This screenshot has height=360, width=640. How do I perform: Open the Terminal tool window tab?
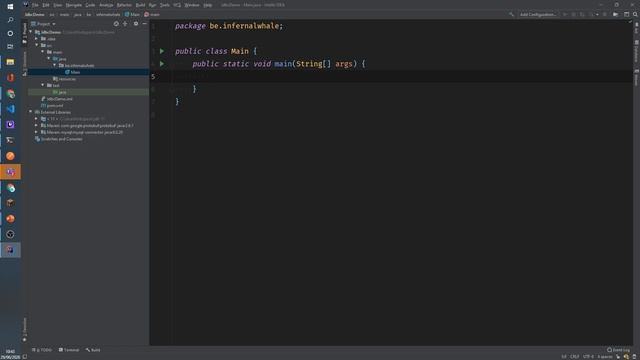69,350
